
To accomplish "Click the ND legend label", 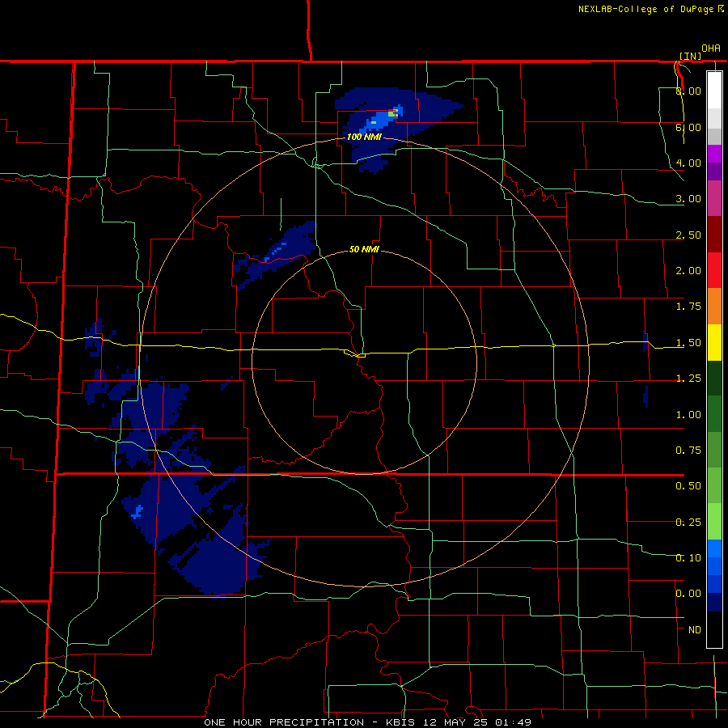I will tap(695, 630).
